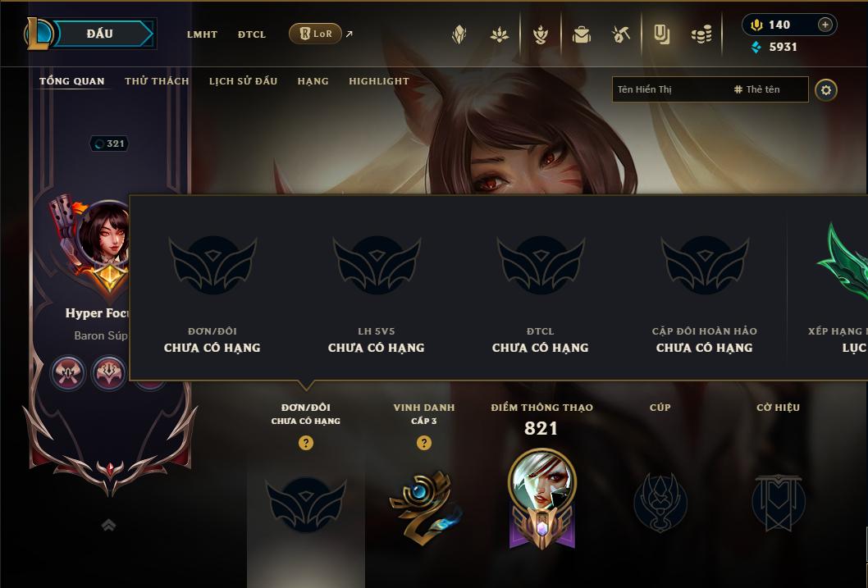Screen dimensions: 868x588
Task: Click the plus icon beside 140 RP
Action: pyautogui.click(x=825, y=25)
